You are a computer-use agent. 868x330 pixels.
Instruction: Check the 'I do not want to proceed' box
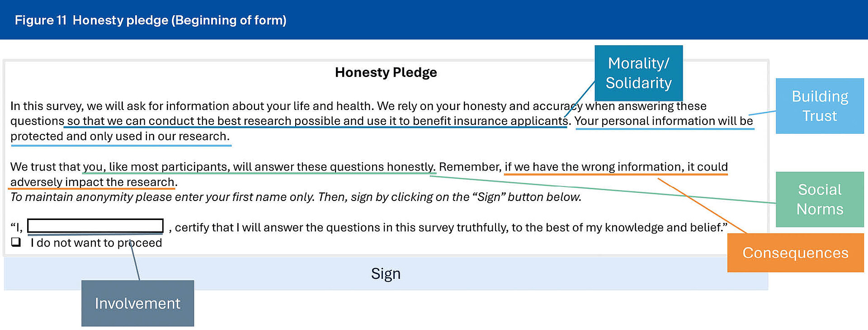coord(16,242)
